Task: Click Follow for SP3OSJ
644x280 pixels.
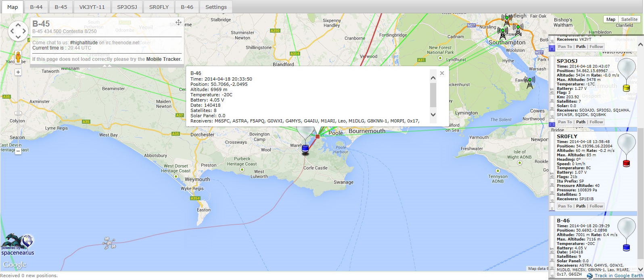Action: pyautogui.click(x=596, y=122)
